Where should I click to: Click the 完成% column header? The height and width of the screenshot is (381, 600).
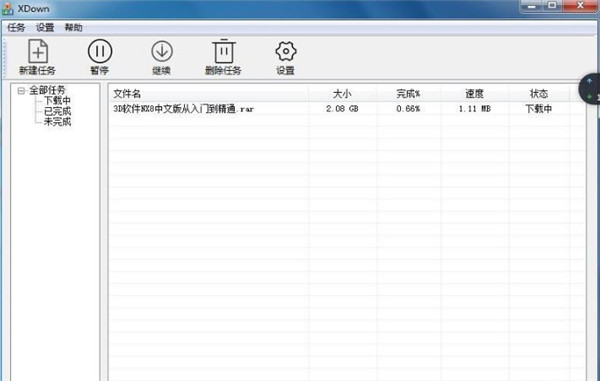click(x=408, y=94)
